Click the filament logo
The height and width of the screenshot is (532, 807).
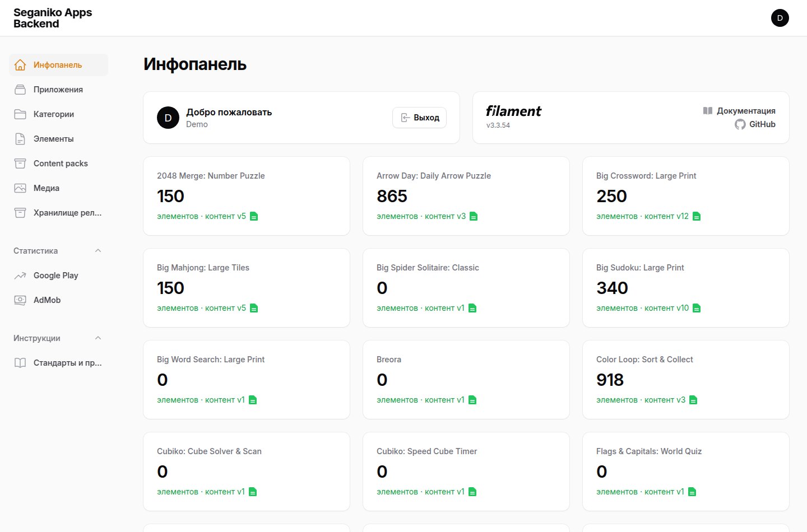(x=513, y=111)
